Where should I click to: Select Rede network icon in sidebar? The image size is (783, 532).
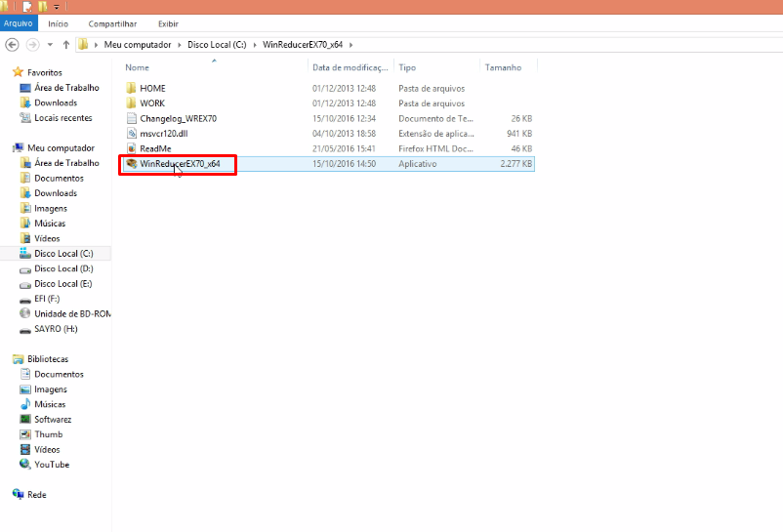point(19,495)
